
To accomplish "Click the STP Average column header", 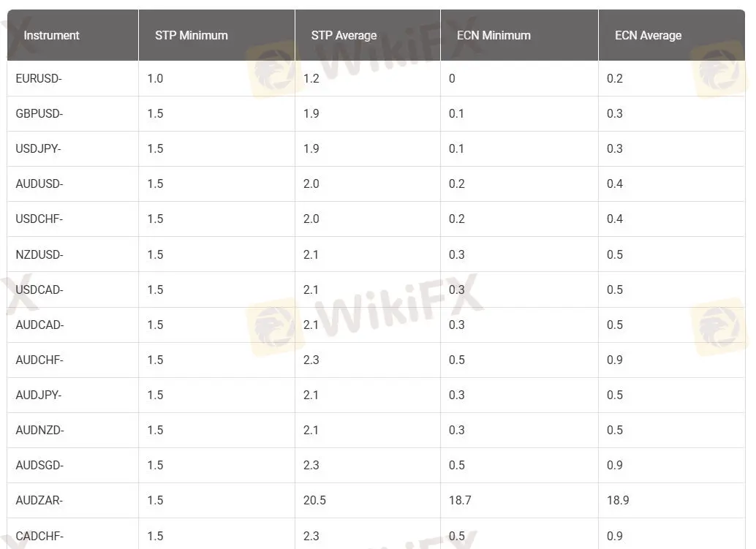I will point(344,35).
